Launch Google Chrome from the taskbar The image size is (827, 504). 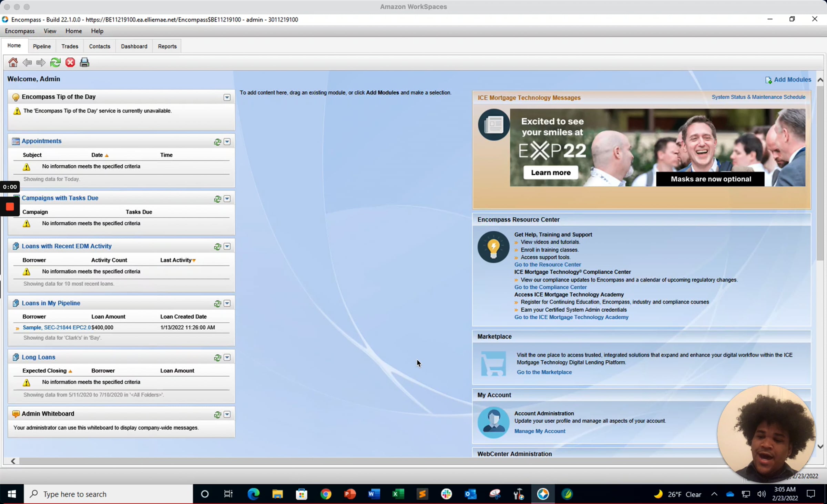[x=326, y=494]
